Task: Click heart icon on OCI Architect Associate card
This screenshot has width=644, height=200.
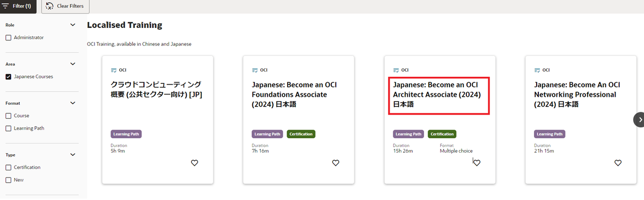Action: pyautogui.click(x=477, y=163)
